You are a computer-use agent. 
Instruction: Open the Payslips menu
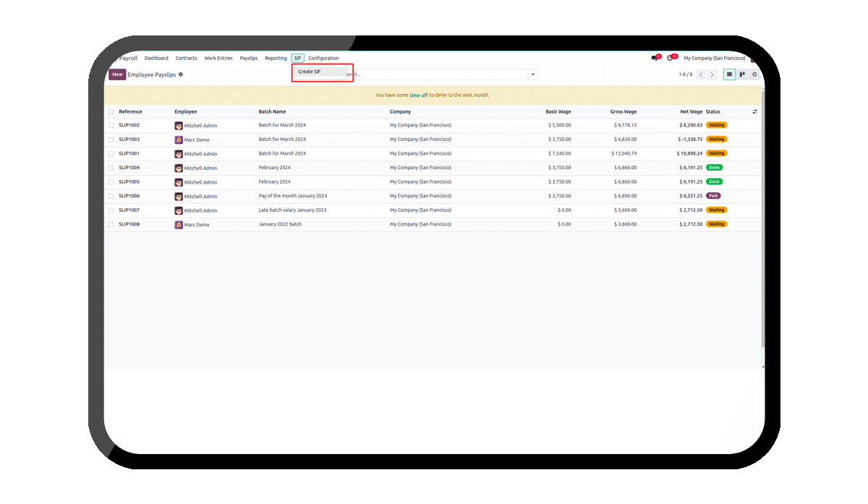(249, 58)
